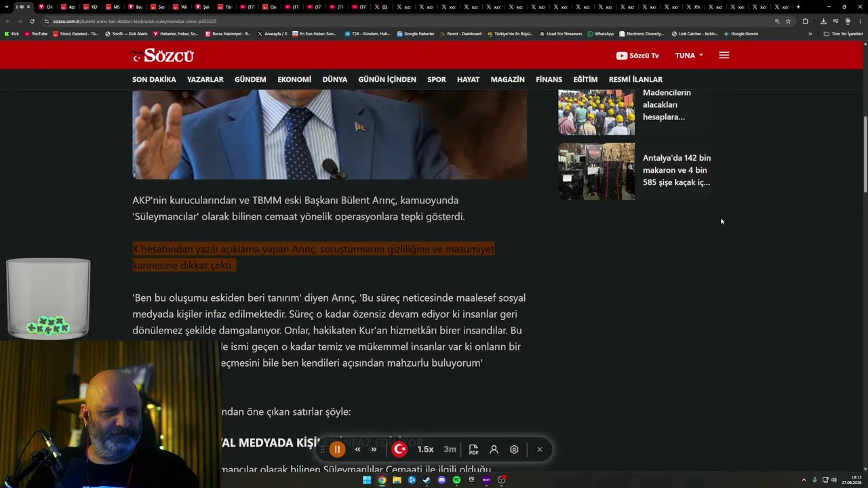The image size is (868, 488).
Task: Open the GÜNDEM section
Action: (x=250, y=79)
